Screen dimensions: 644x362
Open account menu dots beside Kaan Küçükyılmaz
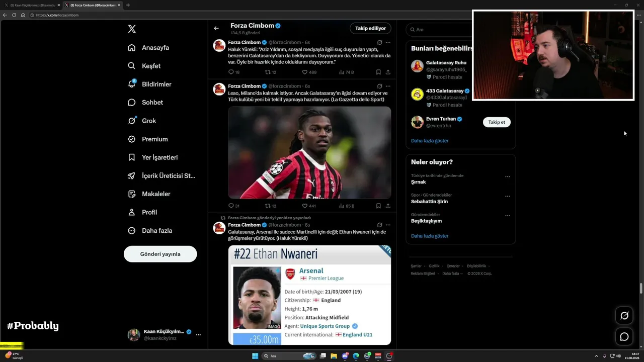click(x=198, y=335)
